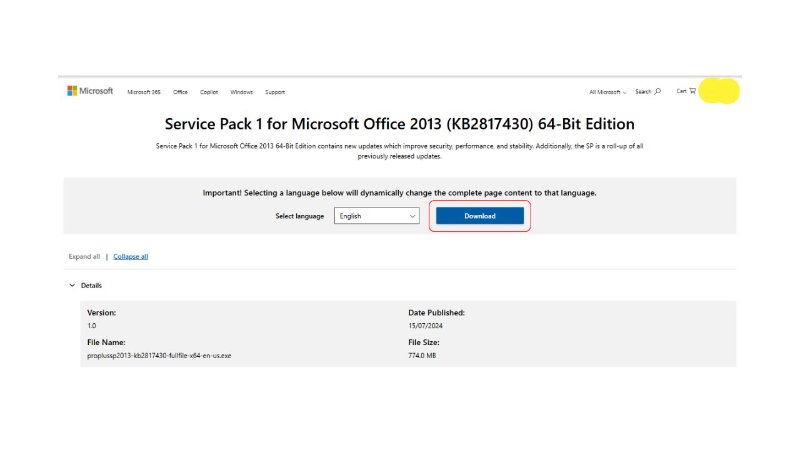This screenshot has width=800, height=450.
Task: Select the date published 15/07/2024
Action: 426,326
